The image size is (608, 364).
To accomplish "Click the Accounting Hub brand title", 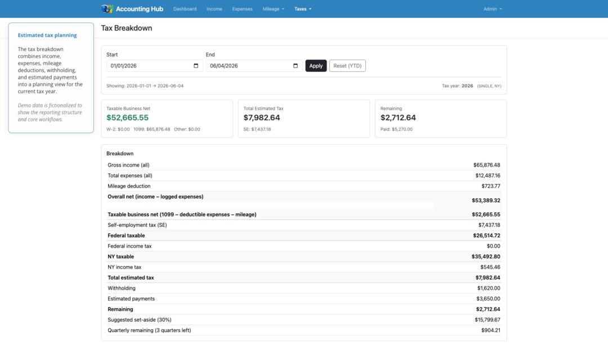I will click(x=140, y=9).
